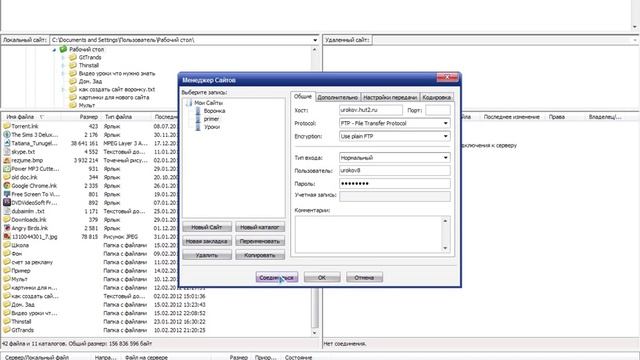Image resolution: width=640 pixels, height=360 pixels.
Task: Click the Школа folder icon
Action: (x=7, y=245)
